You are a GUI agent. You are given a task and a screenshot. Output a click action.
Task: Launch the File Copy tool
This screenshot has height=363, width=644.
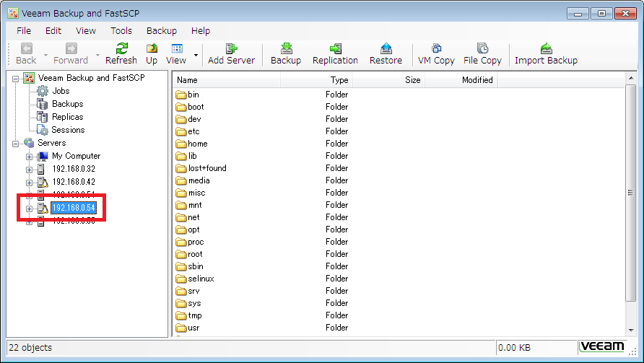point(482,48)
